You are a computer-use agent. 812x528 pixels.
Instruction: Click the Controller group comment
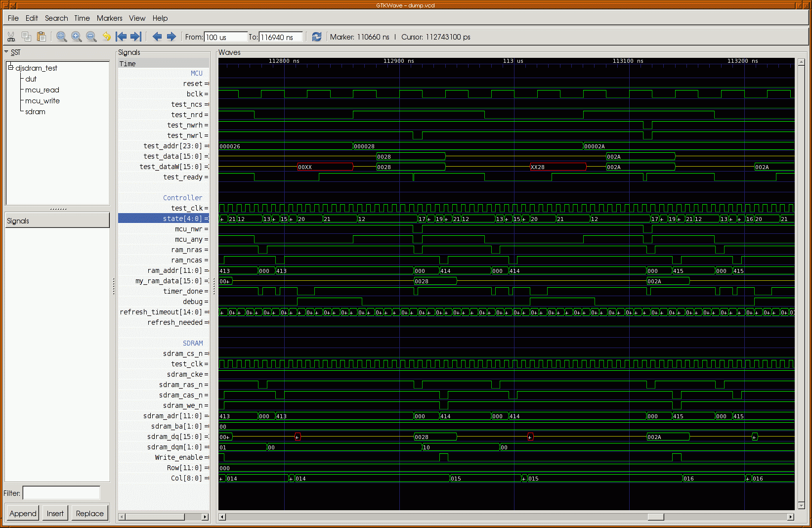[182, 198]
